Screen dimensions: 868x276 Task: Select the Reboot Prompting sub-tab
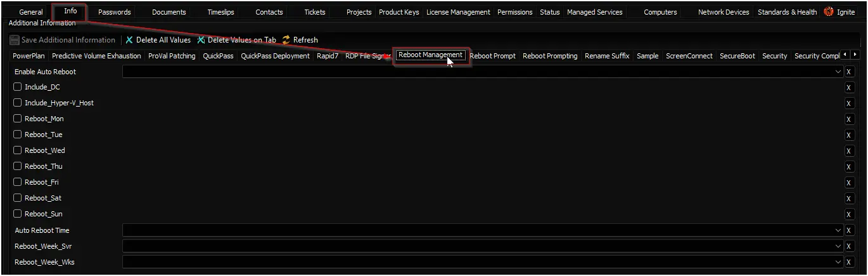[550, 56]
